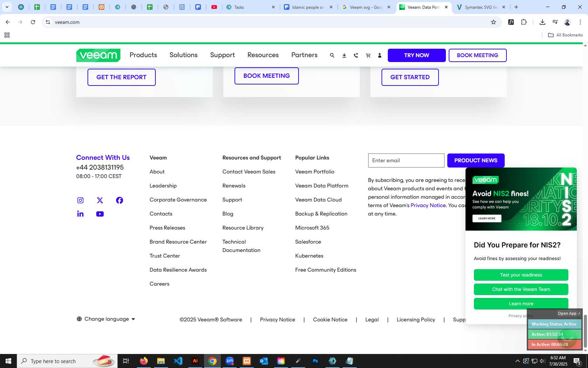Open the Support menu in header
Image resolution: width=588 pixels, height=368 pixels.
click(223, 55)
